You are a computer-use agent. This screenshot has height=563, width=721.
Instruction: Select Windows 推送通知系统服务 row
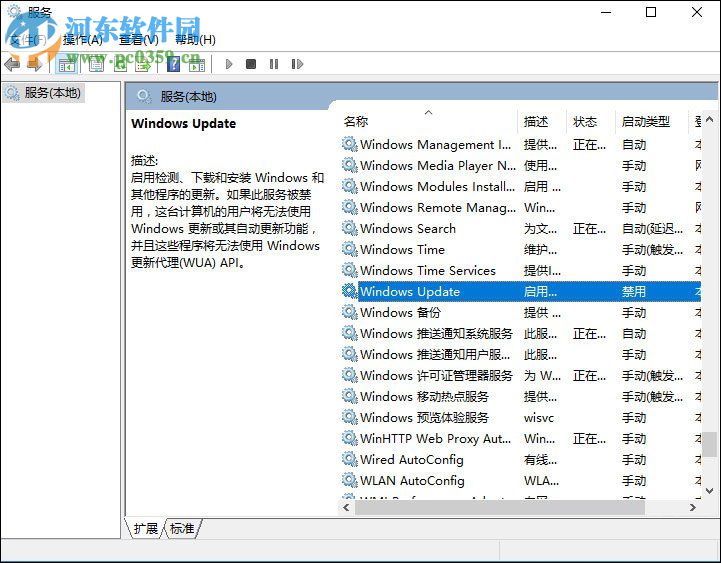coord(521,333)
